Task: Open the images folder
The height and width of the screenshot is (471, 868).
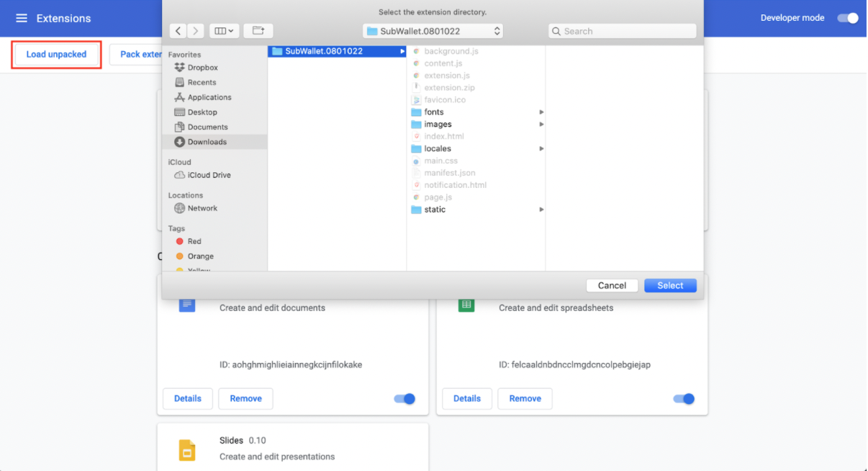Action: coord(438,125)
